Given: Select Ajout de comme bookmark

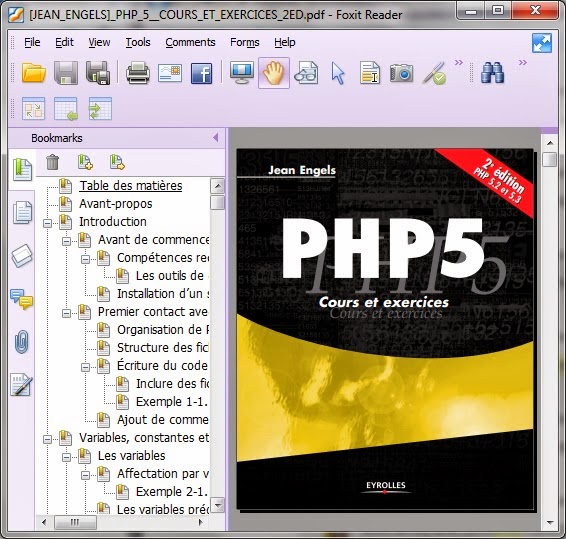Looking at the screenshot, I should coord(163,420).
